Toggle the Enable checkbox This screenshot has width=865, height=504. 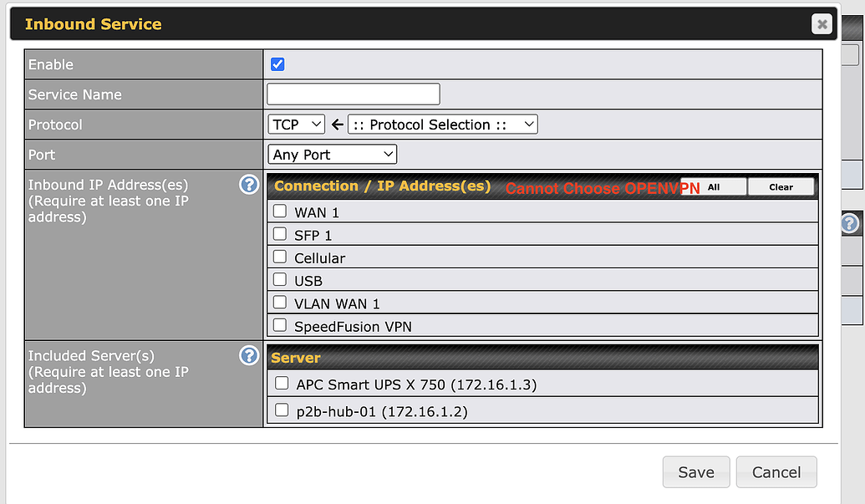click(x=277, y=64)
